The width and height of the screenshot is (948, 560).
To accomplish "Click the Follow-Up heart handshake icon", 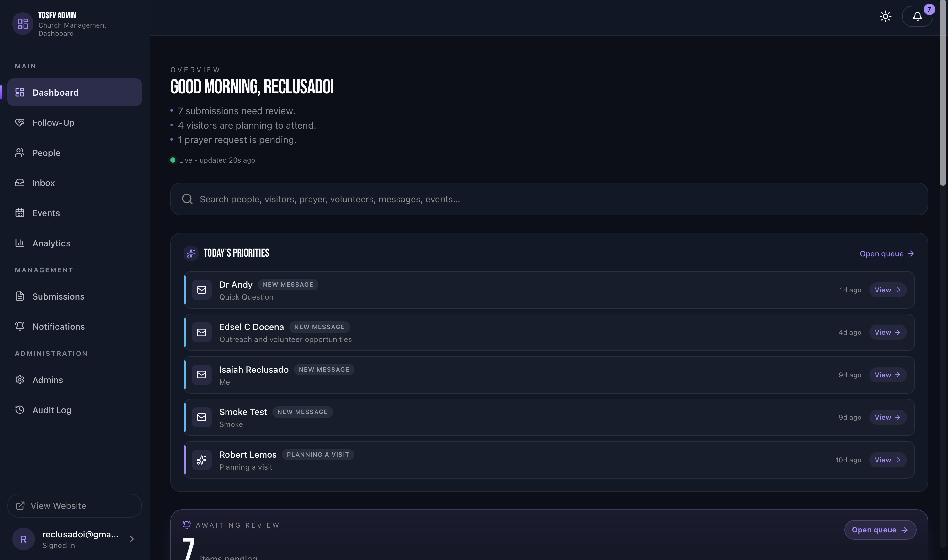I will coord(20,122).
